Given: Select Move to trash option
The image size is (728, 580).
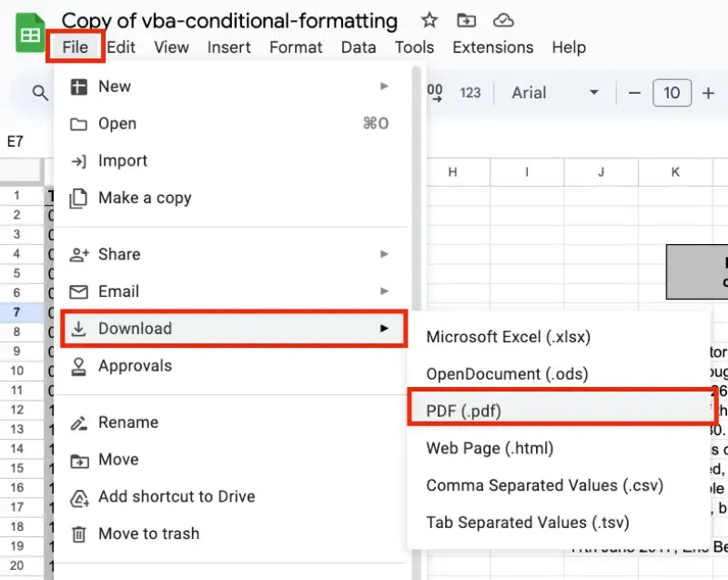Looking at the screenshot, I should (148, 534).
